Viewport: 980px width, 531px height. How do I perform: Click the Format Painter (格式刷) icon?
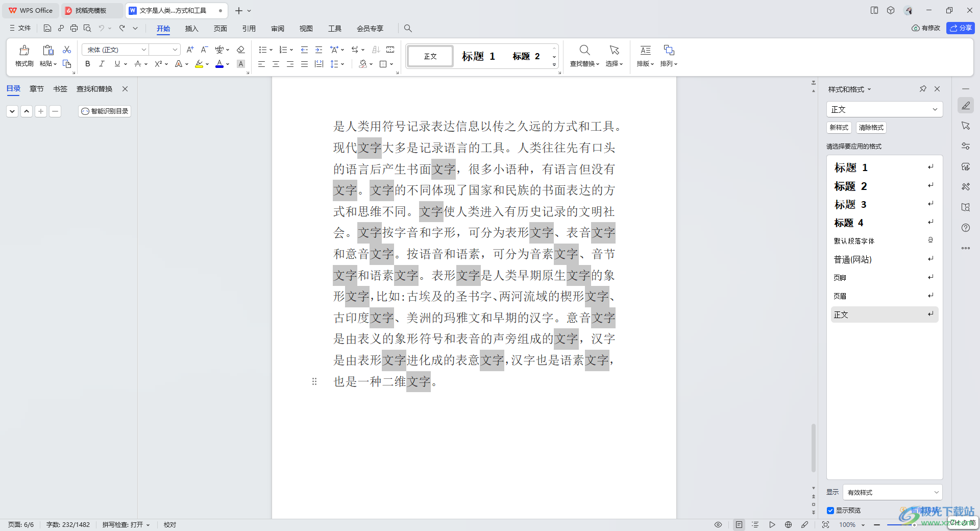pos(24,50)
